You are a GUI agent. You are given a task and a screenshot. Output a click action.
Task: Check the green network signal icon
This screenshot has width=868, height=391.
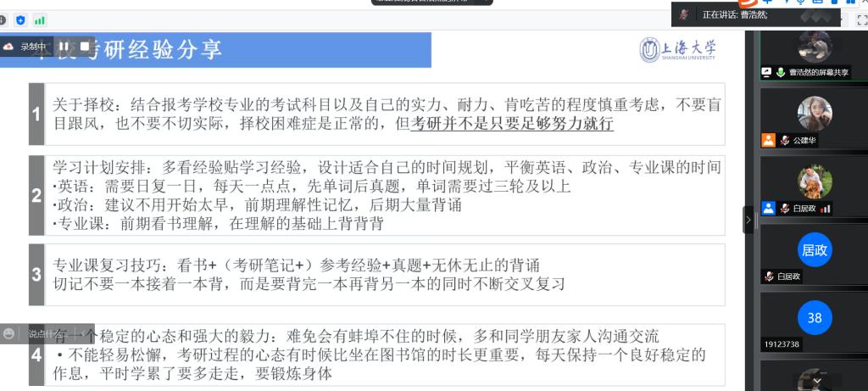[x=39, y=21]
